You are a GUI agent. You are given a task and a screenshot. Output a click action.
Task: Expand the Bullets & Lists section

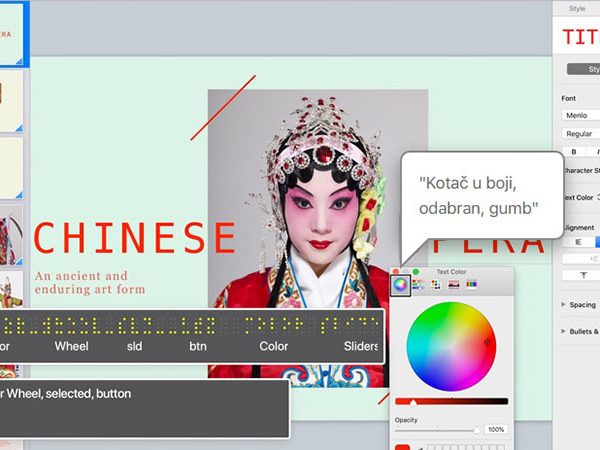pyautogui.click(x=581, y=331)
